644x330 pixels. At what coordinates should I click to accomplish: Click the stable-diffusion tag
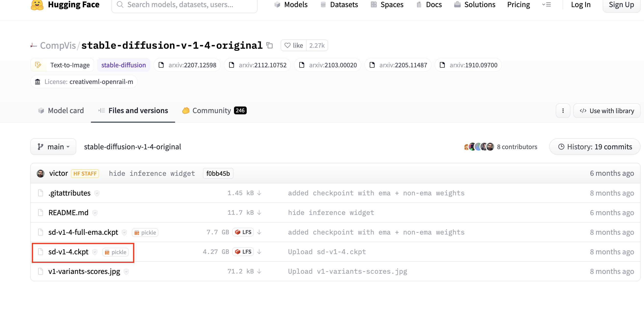pyautogui.click(x=123, y=65)
